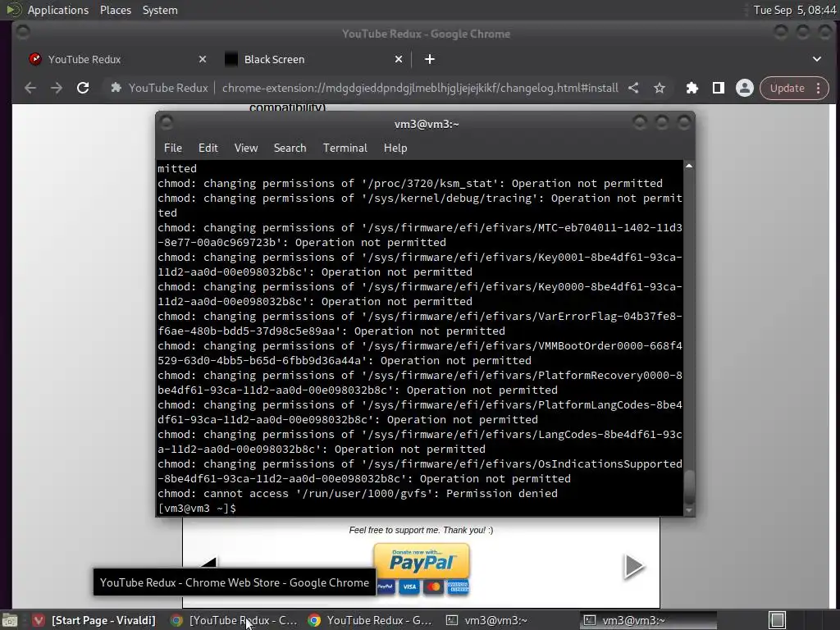Viewport: 840px width, 630px height.
Task: Open the System menu
Action: pyautogui.click(x=160, y=10)
